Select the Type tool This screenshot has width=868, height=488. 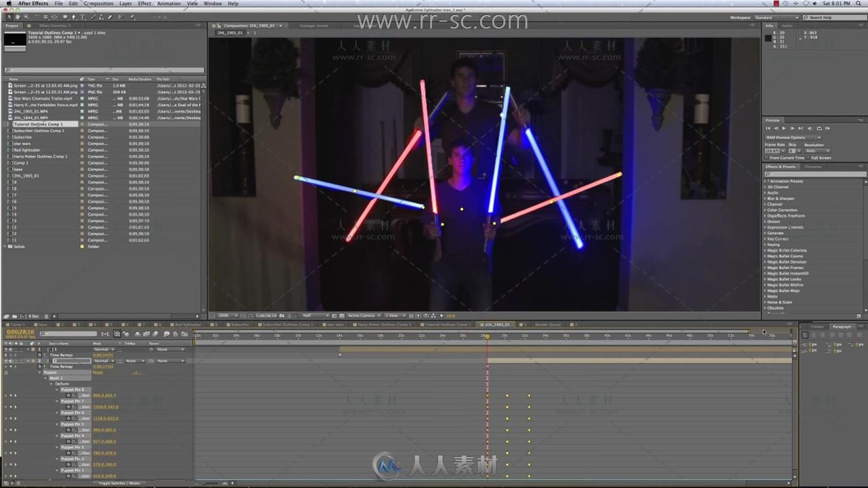tap(82, 17)
